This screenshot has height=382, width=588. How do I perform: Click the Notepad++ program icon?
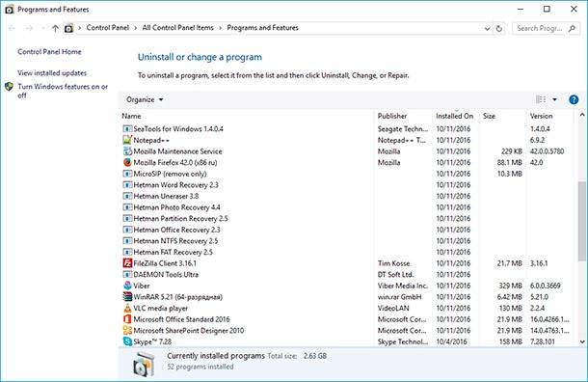[x=127, y=140]
